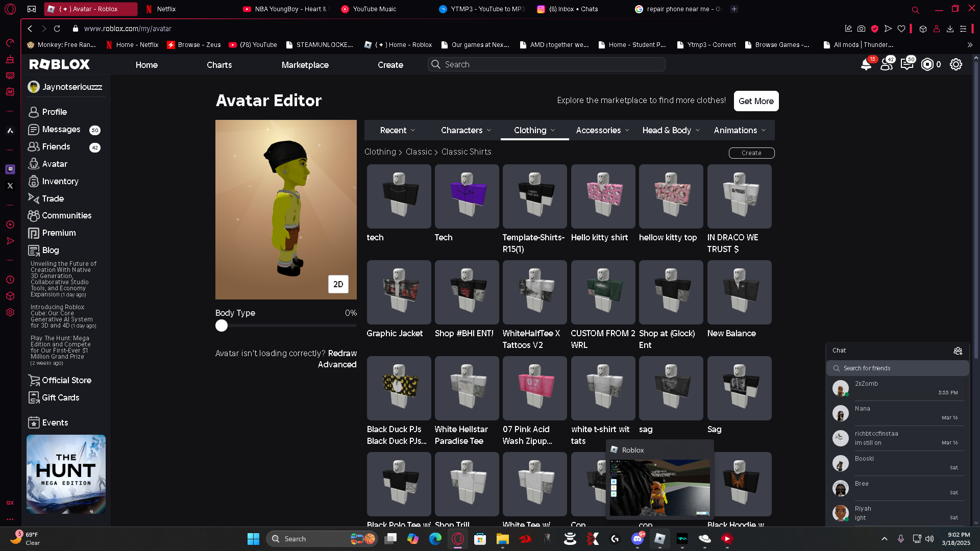Viewport: 980px width, 551px height.
Task: Open Roblox notifications bell
Action: tap(866, 64)
